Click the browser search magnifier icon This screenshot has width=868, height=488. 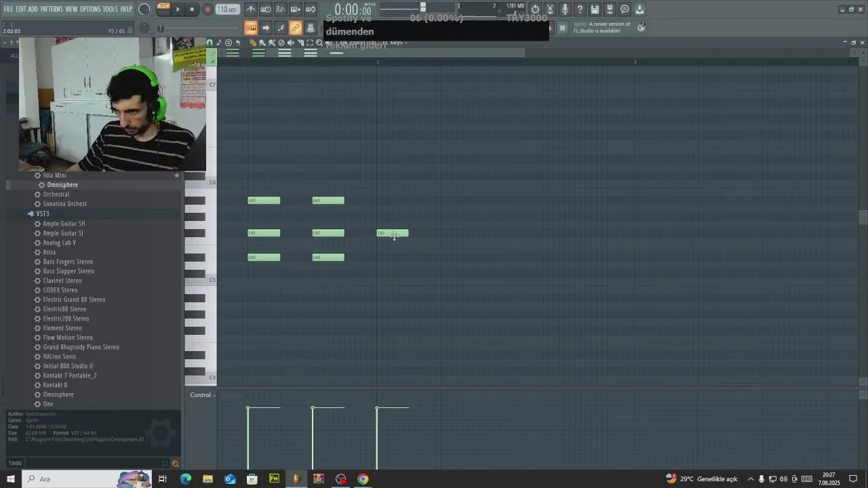pos(175,464)
